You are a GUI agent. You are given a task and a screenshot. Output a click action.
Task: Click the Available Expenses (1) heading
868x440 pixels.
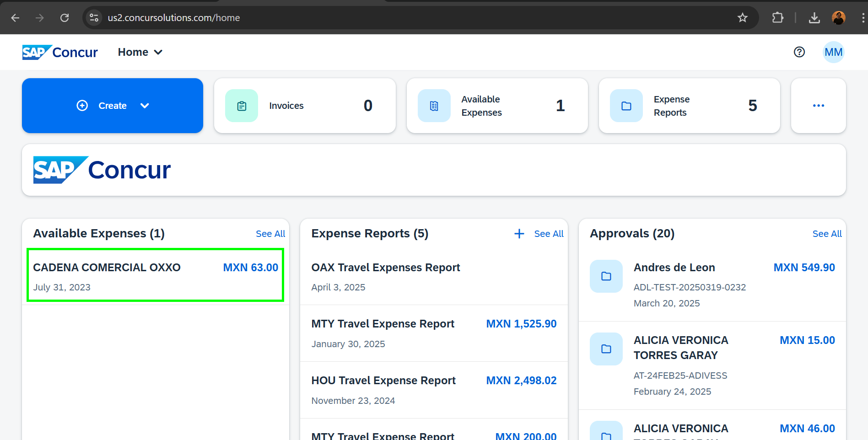point(99,234)
